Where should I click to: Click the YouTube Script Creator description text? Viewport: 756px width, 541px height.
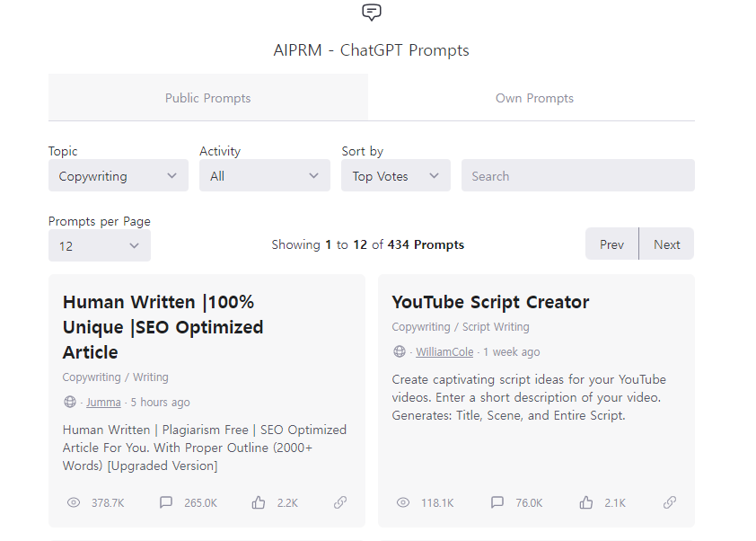(529, 397)
